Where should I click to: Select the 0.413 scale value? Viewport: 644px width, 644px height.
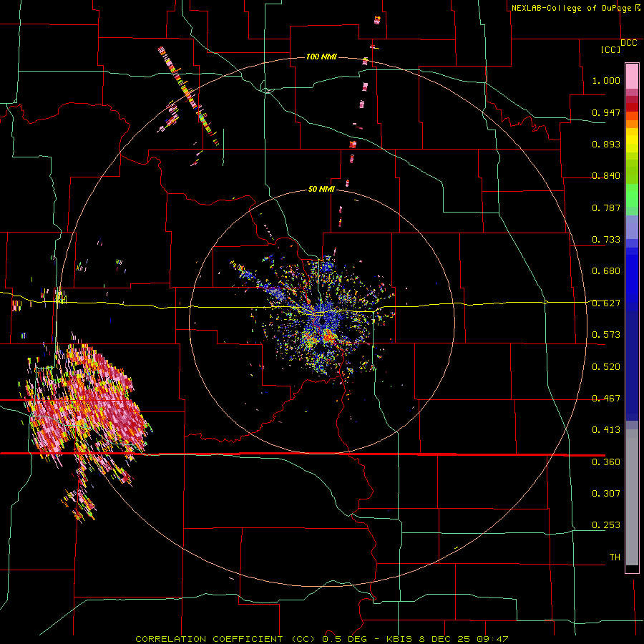(x=606, y=430)
